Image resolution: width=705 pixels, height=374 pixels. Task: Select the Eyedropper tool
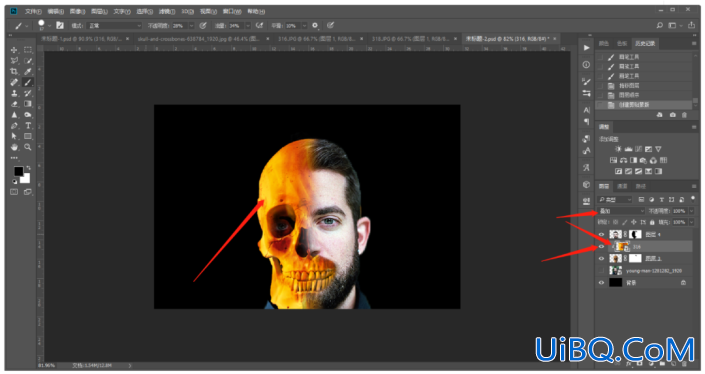tap(28, 71)
